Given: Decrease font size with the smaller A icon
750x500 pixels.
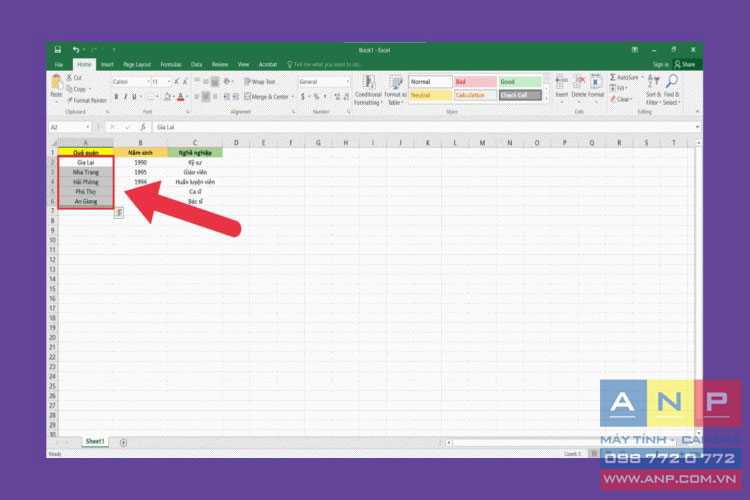Looking at the screenshot, I should pos(185,82).
